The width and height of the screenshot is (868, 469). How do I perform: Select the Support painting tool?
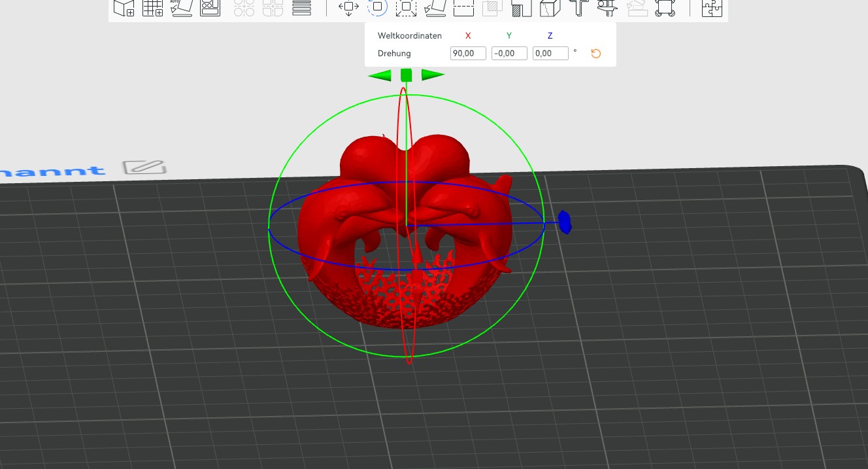[522, 8]
